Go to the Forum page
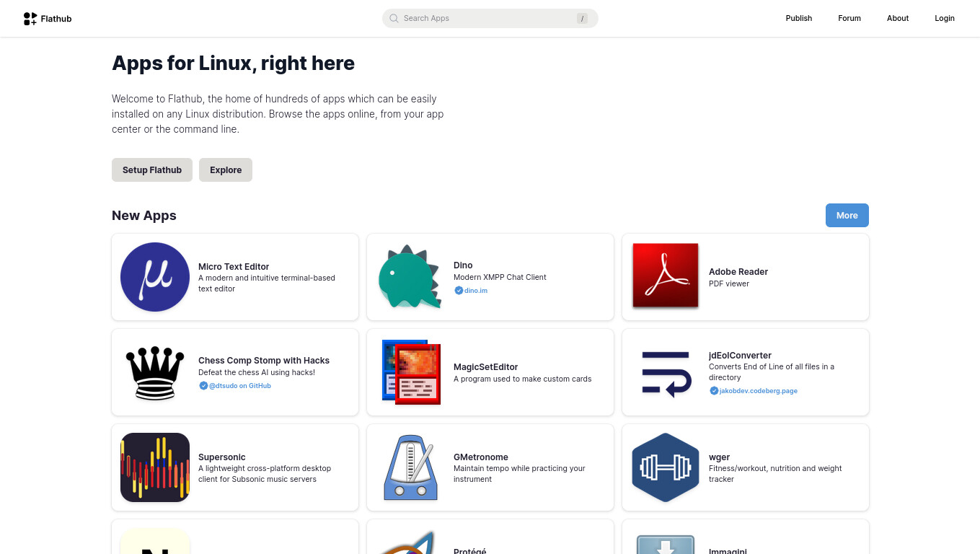 tap(849, 19)
